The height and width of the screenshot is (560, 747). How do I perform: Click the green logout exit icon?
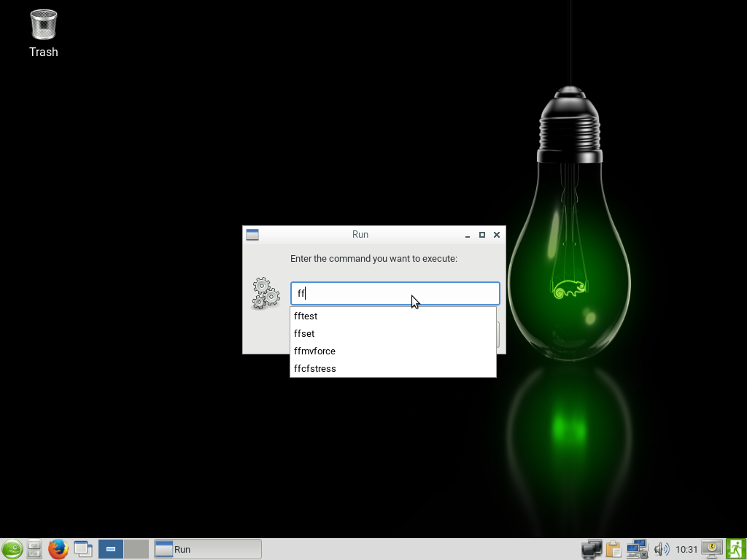[735, 549]
